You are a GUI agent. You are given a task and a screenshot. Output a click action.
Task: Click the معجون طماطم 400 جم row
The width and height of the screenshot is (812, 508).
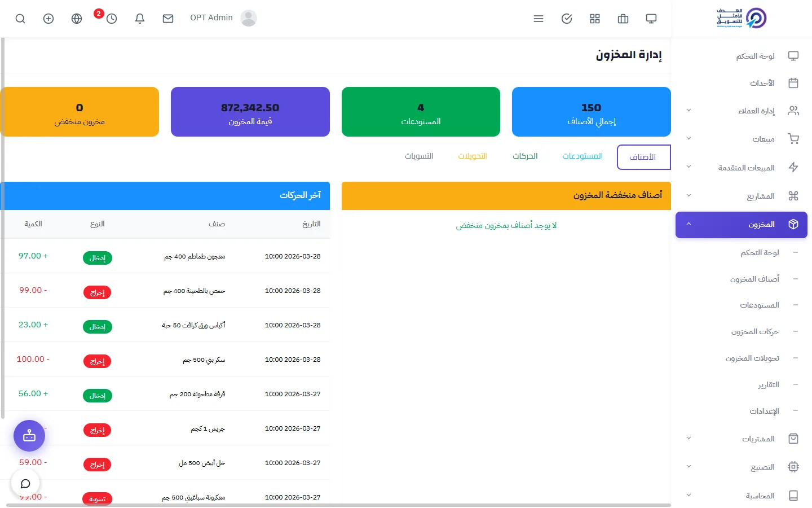pos(166,256)
